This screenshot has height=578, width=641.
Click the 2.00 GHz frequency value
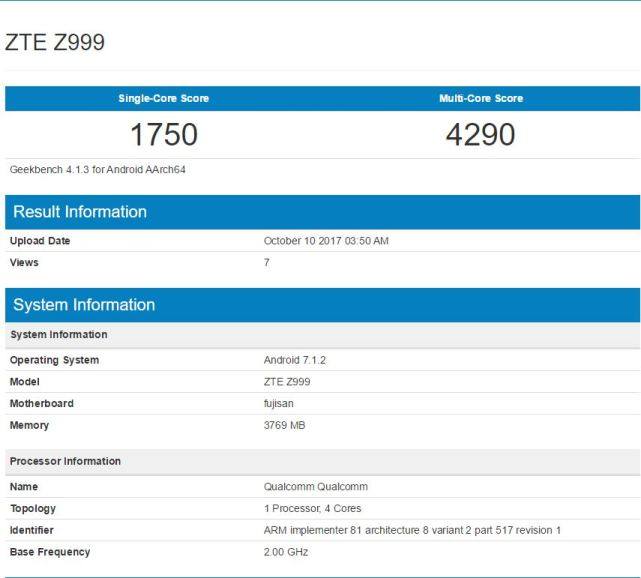coord(286,552)
